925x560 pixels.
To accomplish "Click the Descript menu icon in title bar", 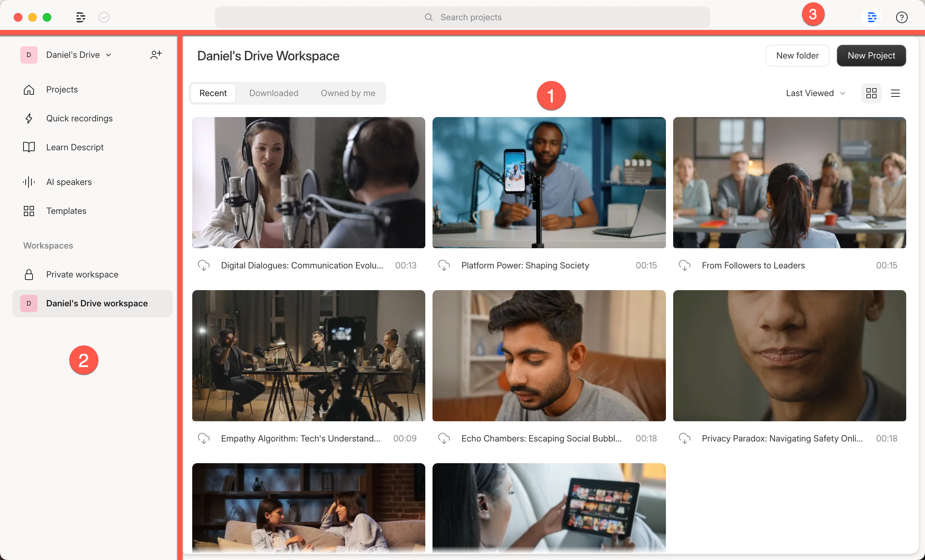I will [81, 17].
